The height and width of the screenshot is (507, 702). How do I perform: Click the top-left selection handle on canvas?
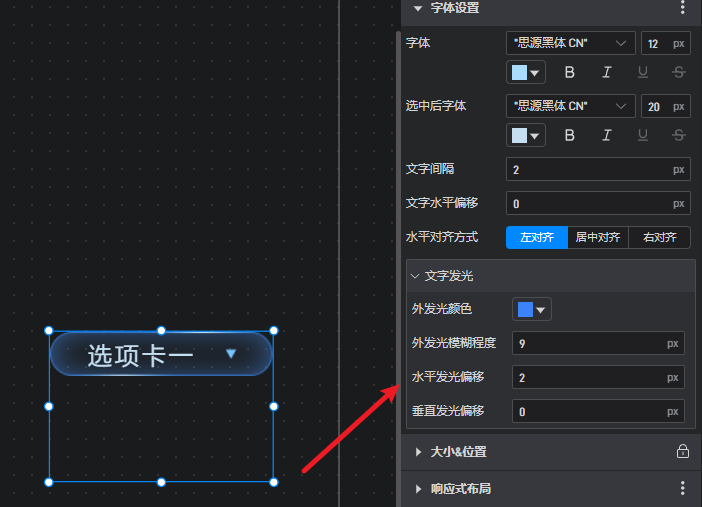pos(49,331)
